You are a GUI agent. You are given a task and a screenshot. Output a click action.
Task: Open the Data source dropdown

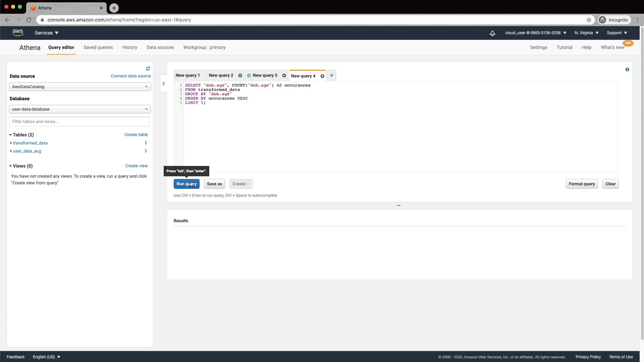point(80,87)
